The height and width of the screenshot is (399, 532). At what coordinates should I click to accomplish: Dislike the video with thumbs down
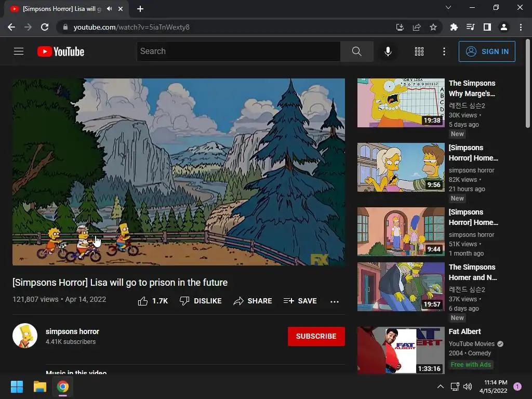(x=201, y=301)
